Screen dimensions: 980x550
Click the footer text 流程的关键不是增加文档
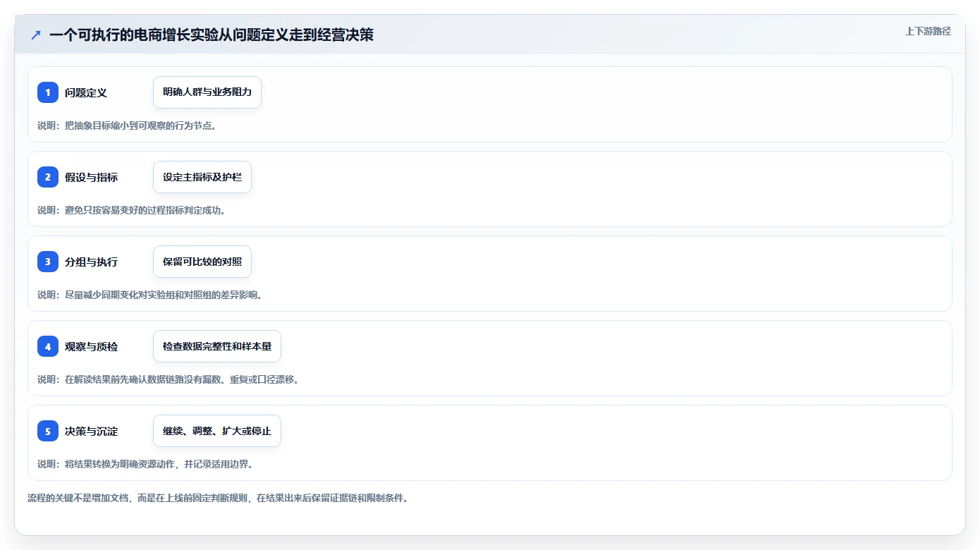tap(218, 498)
